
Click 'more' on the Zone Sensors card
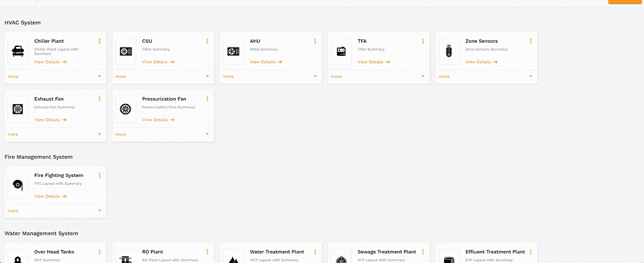[x=444, y=76]
